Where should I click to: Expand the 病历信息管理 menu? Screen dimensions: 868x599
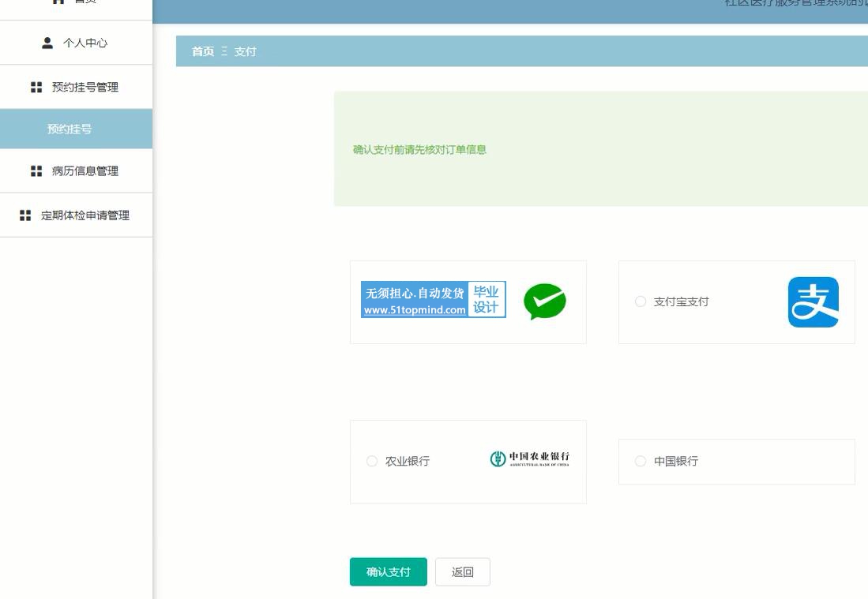click(76, 171)
